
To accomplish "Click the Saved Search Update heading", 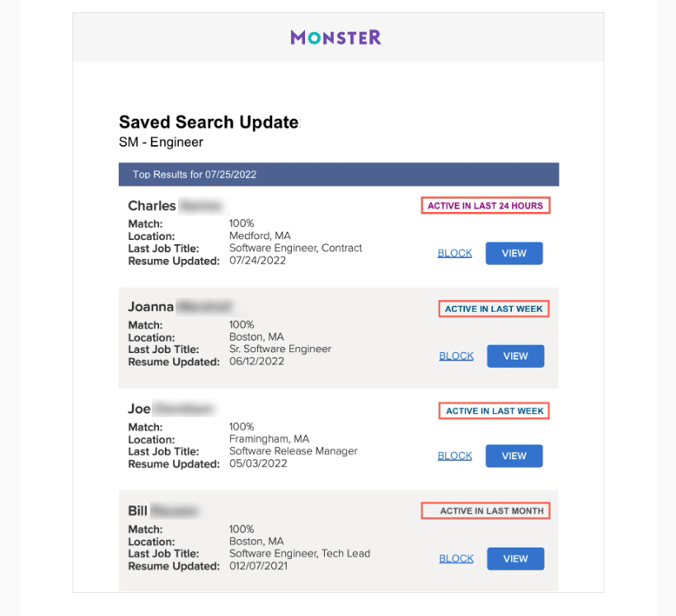I will [209, 122].
